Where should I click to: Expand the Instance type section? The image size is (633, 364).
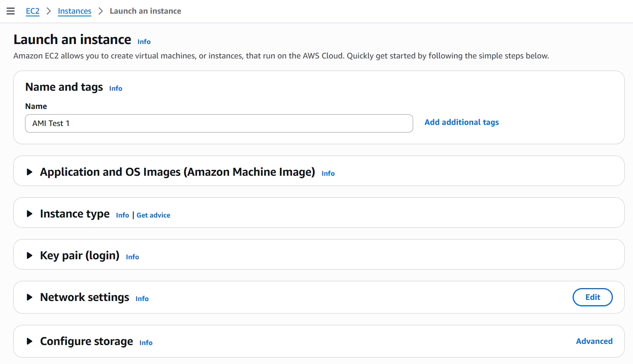(30, 214)
